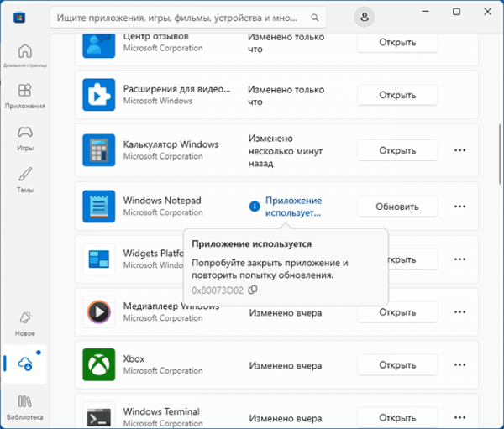Open more options for Xbox
The width and height of the screenshot is (504, 429).
click(460, 364)
